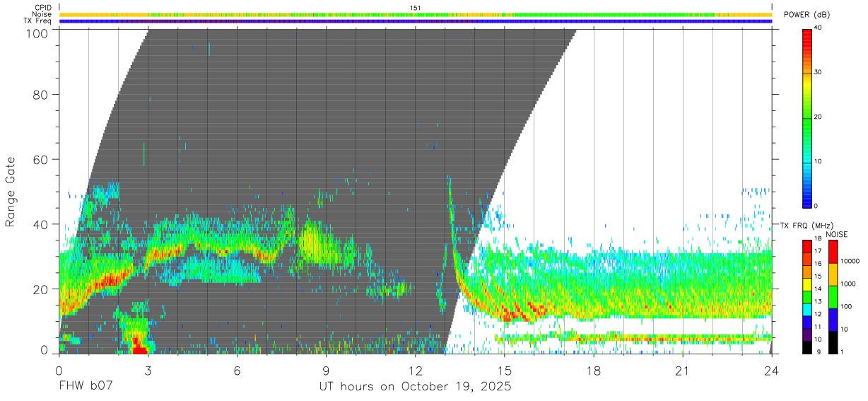Click the green middle of the power colorbar
Image resolution: width=868 pixels, height=401 pixels.
click(807, 117)
